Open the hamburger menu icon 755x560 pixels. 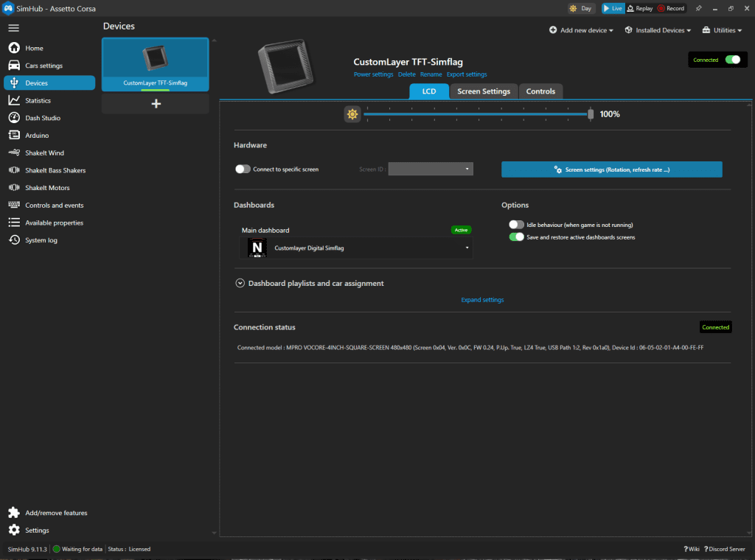(x=13, y=28)
